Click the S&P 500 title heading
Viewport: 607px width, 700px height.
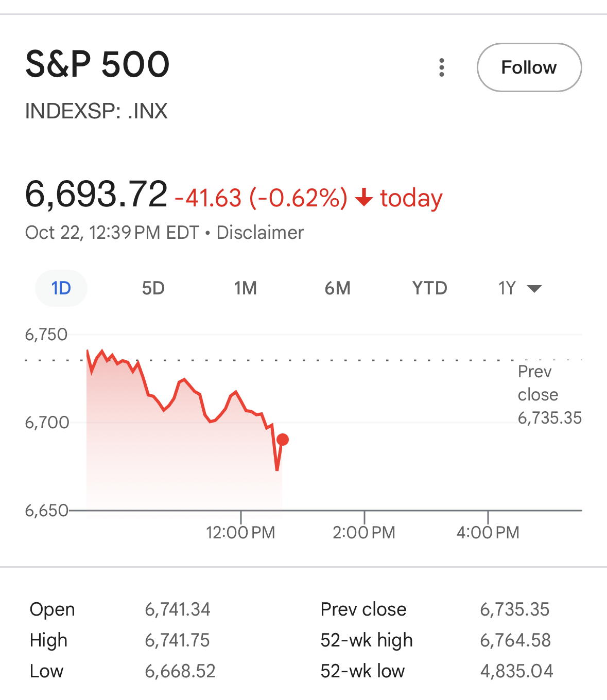[x=97, y=64]
